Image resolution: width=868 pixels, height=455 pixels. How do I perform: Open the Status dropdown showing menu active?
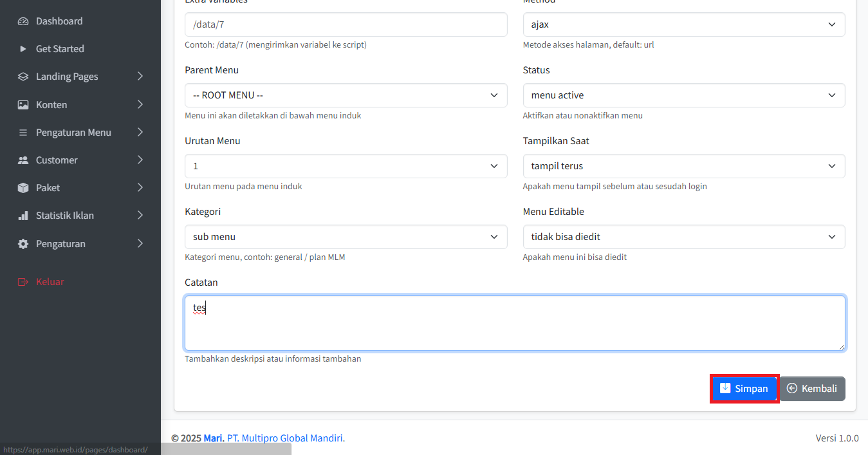[x=683, y=95]
